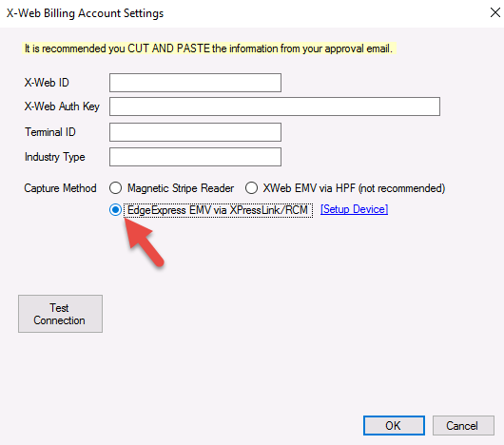The height and width of the screenshot is (445, 504).
Task: Open the Setup Device link
Action: (354, 209)
